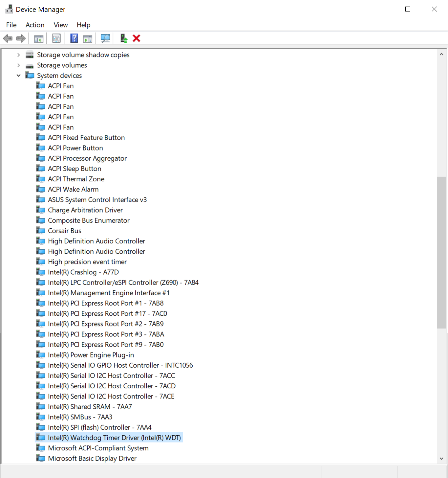Select Intel(R) PCI Express Root Port #1 - 7AB8
This screenshot has width=448, height=478.
[106, 303]
